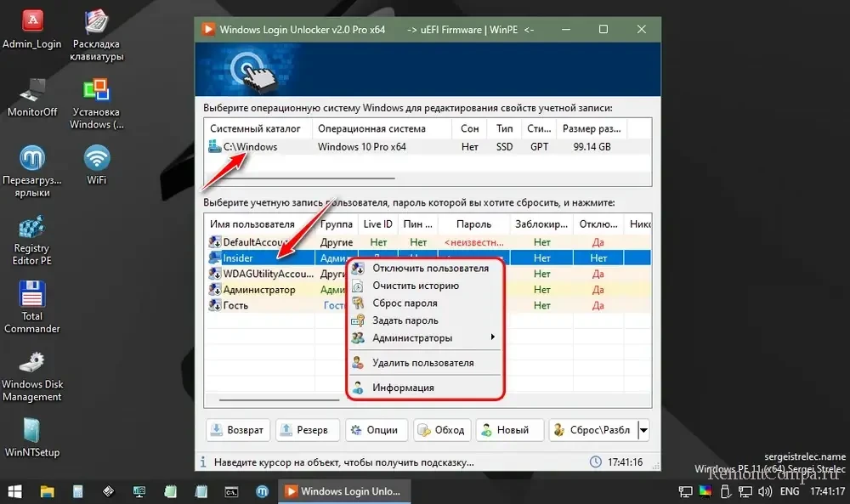This screenshot has width=850, height=504.
Task: Click the Insider user account icon
Action: (215, 258)
